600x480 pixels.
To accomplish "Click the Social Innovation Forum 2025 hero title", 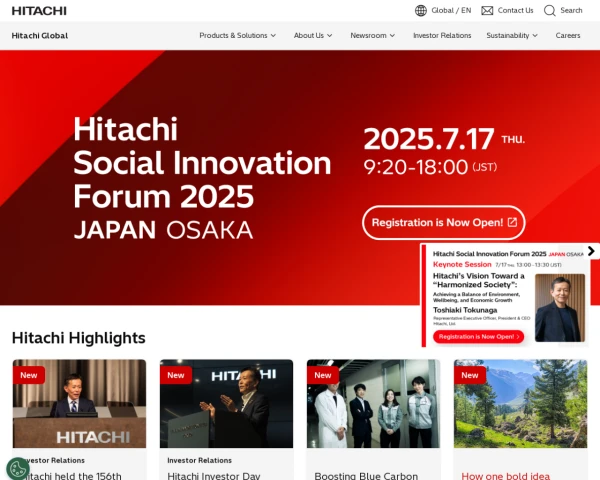I will (202, 163).
